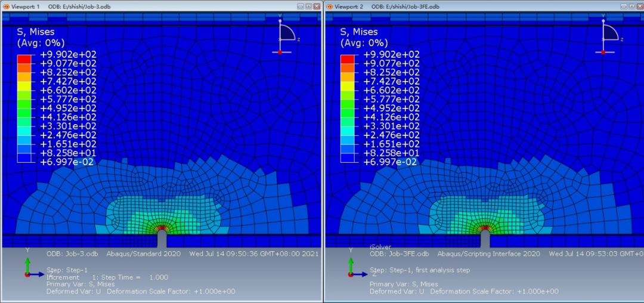644x303 pixels.
Task: Close the Viewport 2 window
Action: [x=640, y=7]
